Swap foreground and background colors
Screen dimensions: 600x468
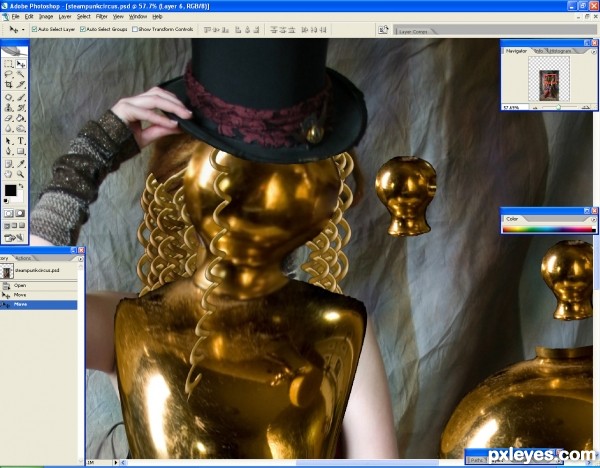click(21, 186)
